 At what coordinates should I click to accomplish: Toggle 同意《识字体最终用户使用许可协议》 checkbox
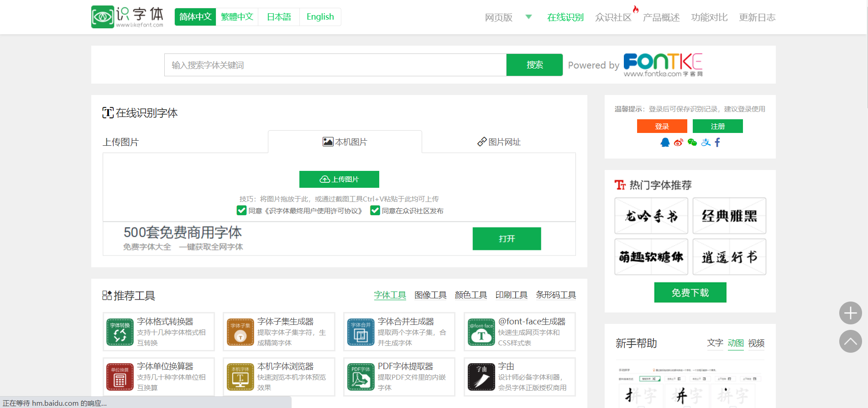tap(241, 210)
